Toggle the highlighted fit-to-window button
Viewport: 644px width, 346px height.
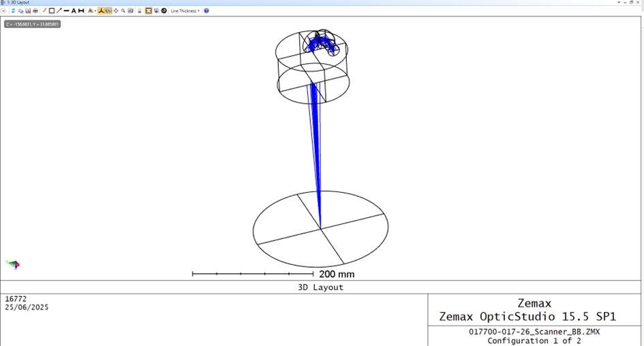point(149,11)
